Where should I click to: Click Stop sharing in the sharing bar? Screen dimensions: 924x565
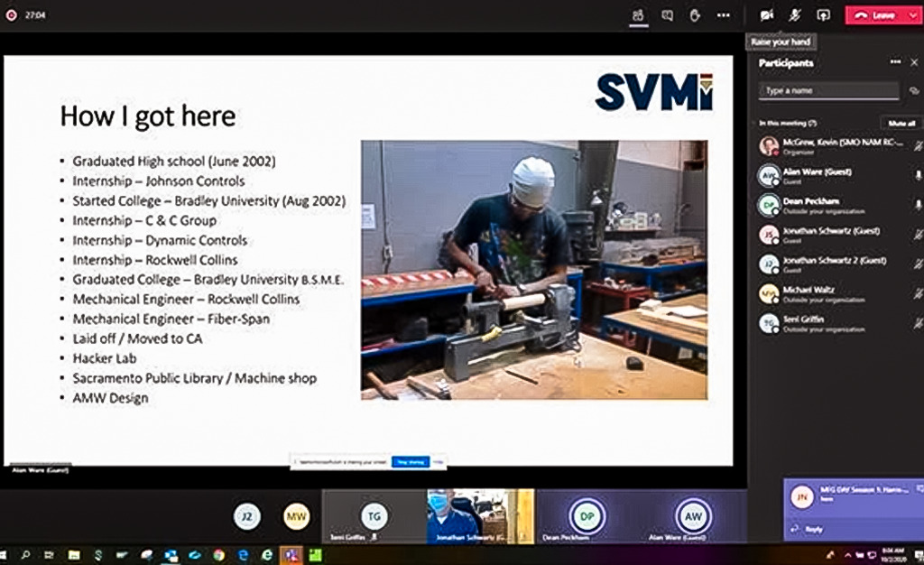pos(411,461)
